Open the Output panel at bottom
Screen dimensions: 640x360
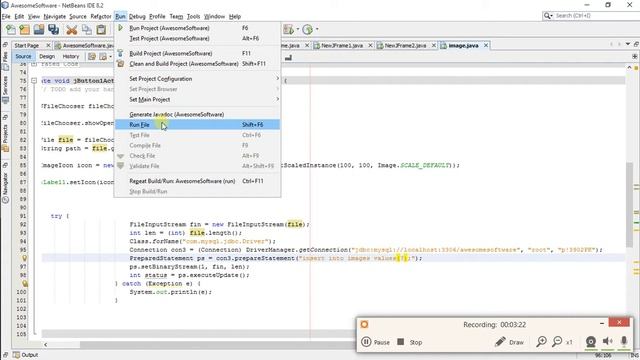[26, 355]
